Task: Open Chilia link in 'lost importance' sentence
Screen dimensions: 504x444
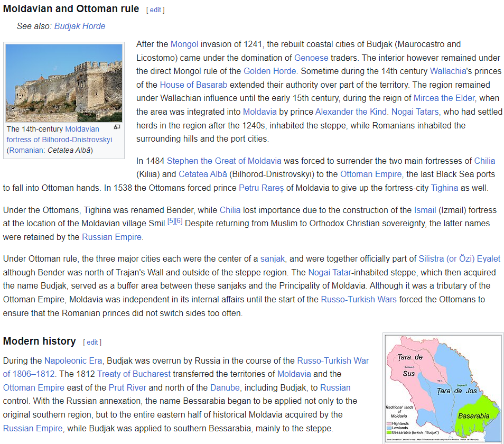Action: (230, 210)
